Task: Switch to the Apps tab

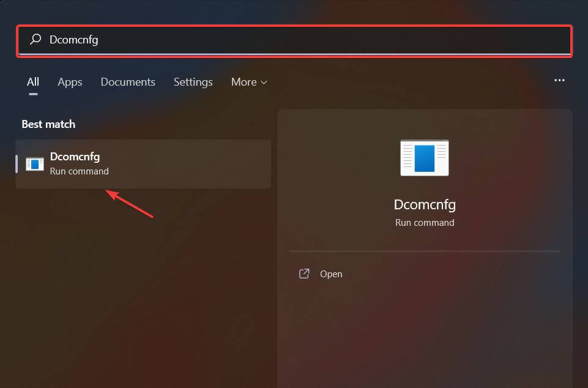Action: (x=69, y=81)
